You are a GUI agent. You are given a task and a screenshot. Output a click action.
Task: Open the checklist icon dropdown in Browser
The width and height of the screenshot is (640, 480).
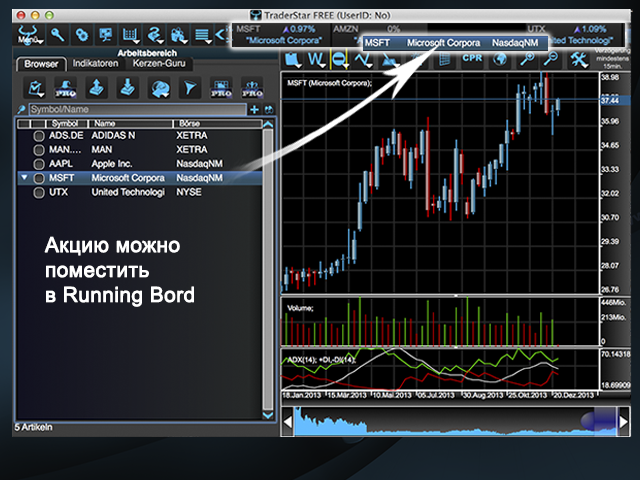36,88
